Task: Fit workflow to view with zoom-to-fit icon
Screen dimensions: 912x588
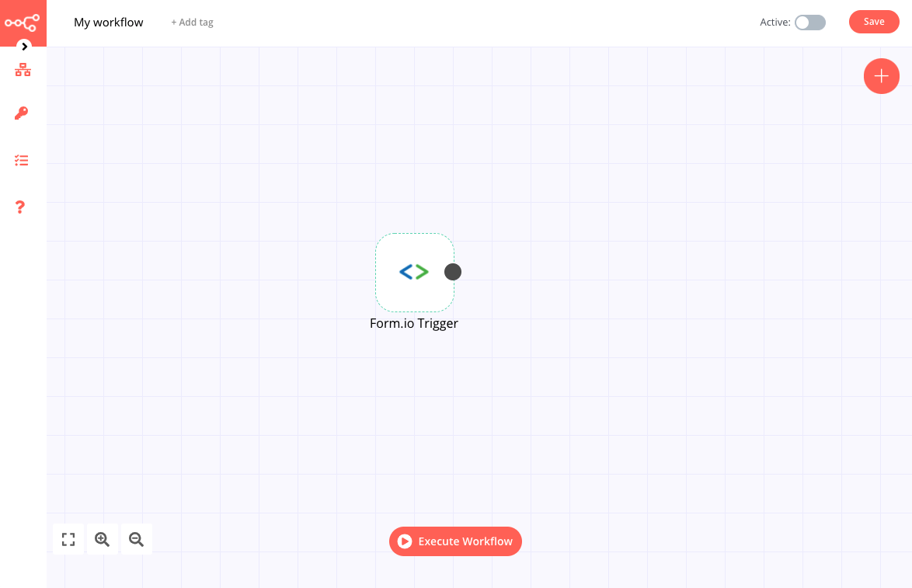Action: (x=68, y=538)
